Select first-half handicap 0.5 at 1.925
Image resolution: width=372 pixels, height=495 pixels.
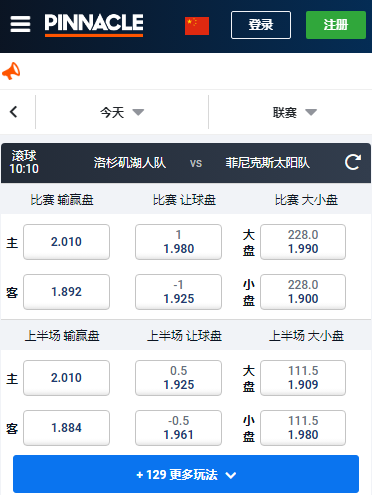tap(178, 378)
